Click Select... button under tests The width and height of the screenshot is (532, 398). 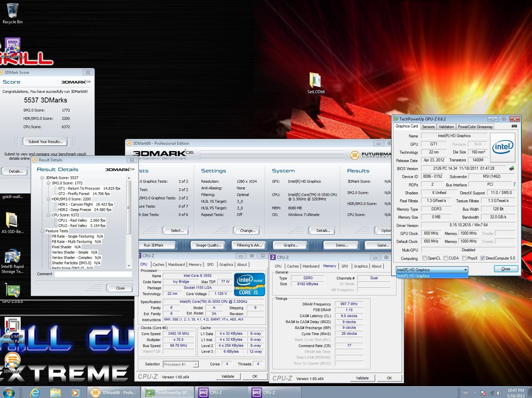click(177, 231)
